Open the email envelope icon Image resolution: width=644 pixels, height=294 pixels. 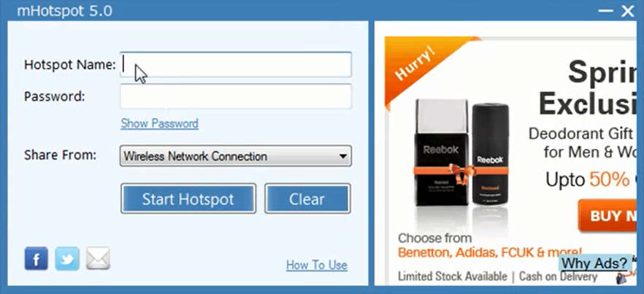[98, 259]
